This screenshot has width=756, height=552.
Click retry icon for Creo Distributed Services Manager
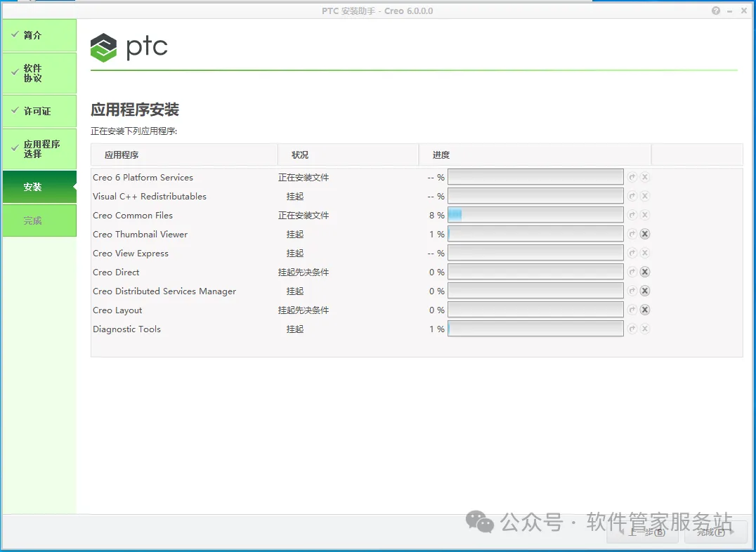(x=632, y=291)
